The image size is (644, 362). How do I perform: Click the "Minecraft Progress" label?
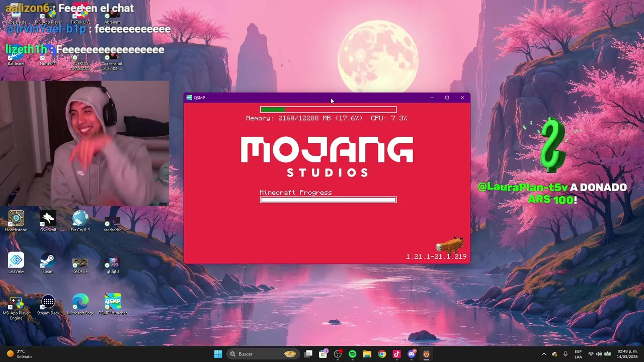coord(296,193)
